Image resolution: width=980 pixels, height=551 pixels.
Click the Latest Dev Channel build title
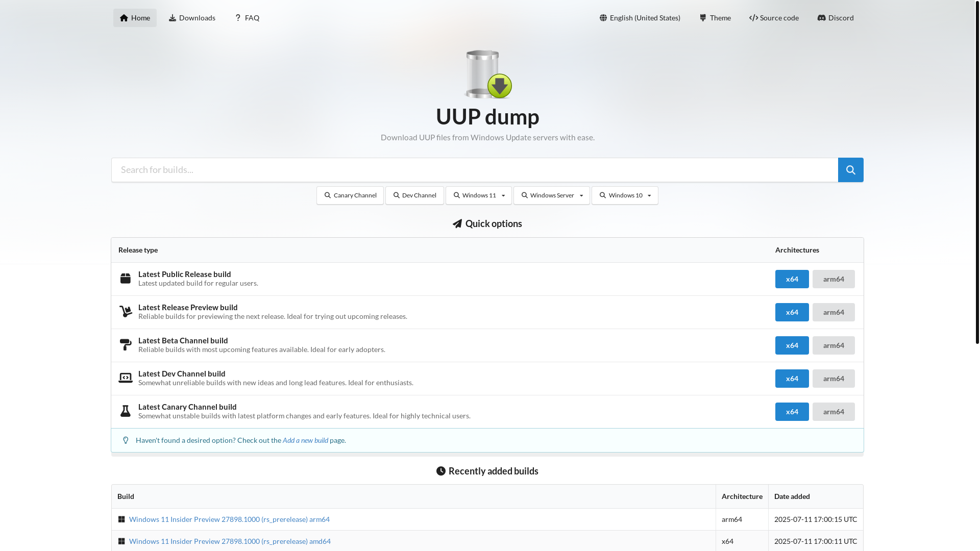pos(182,373)
